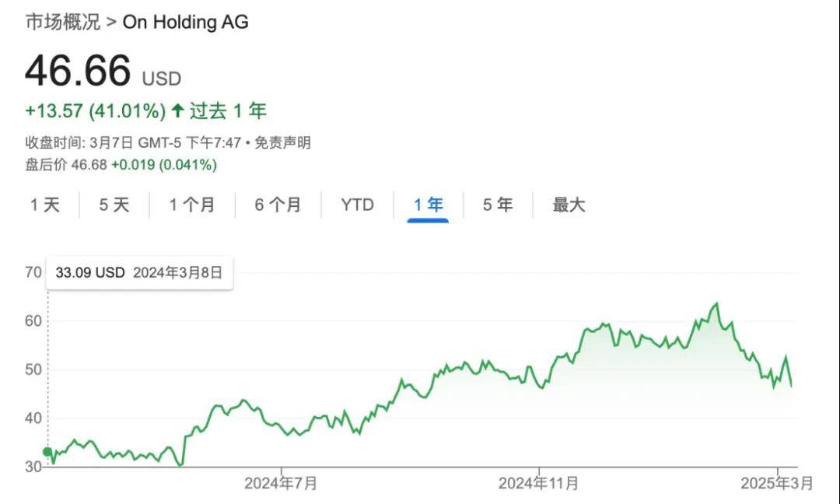Click the large 46.66 price figure
The height and width of the screenshot is (504, 840).
[x=78, y=72]
